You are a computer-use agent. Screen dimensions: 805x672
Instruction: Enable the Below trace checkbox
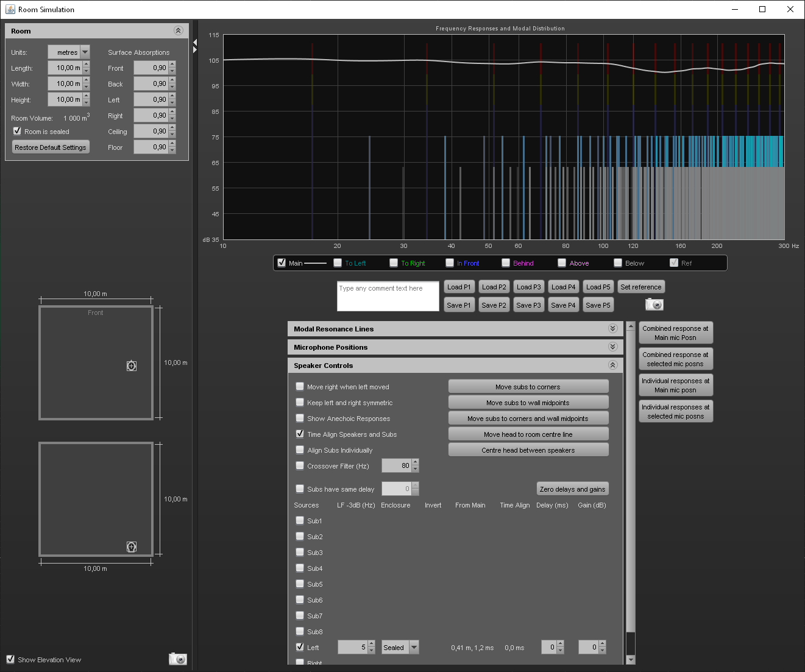(x=618, y=263)
